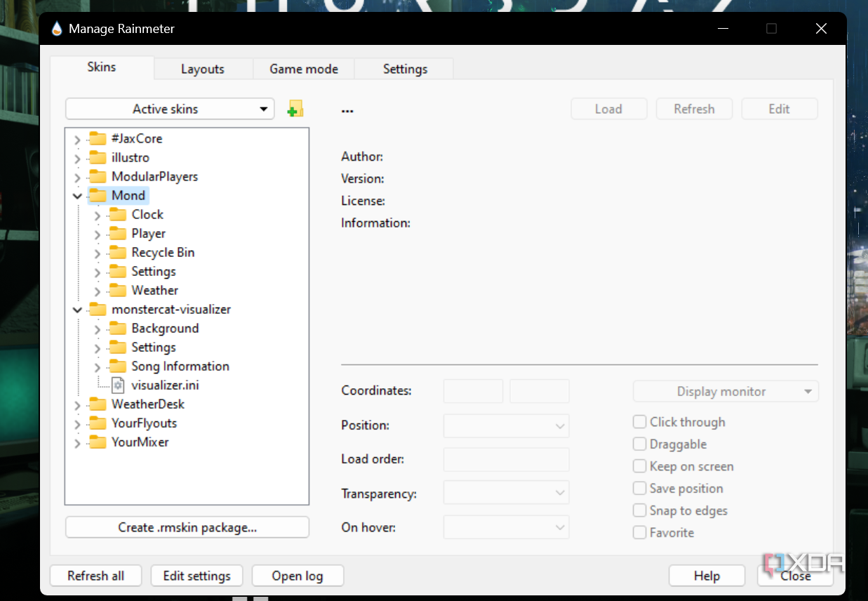Go to the Settings tab
Image resolution: width=868 pixels, height=601 pixels.
coord(405,69)
